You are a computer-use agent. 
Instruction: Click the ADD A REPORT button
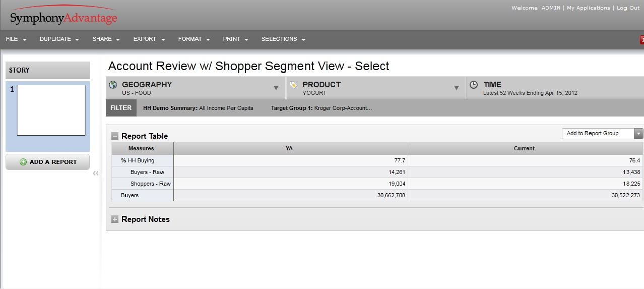[x=48, y=162]
